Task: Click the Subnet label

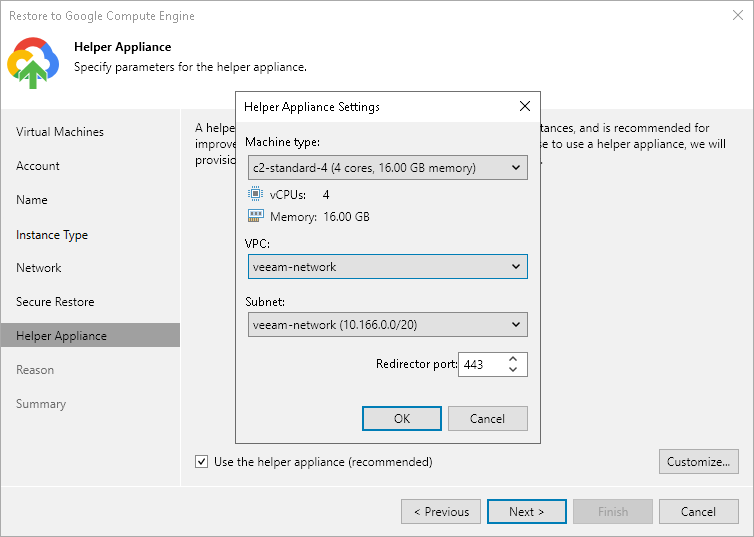Action: coord(265,302)
